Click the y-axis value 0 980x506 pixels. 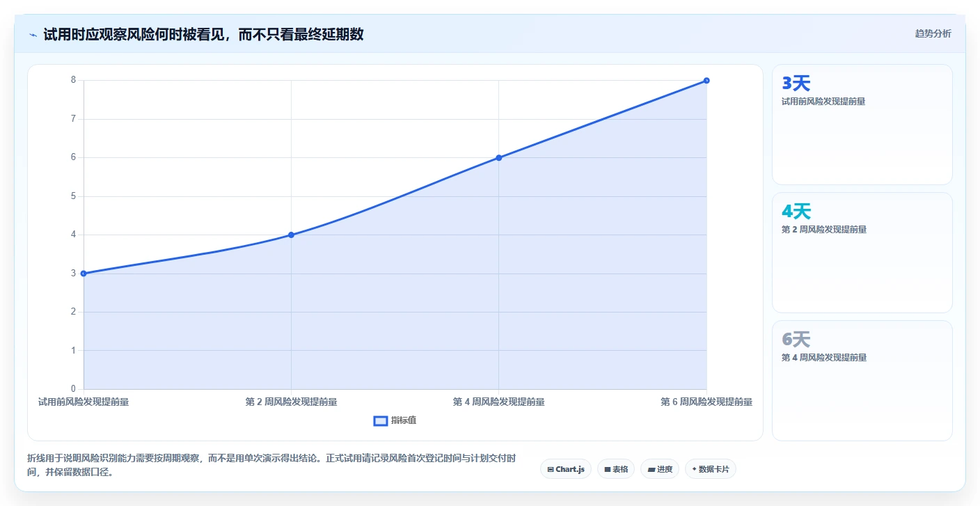[x=73, y=389]
